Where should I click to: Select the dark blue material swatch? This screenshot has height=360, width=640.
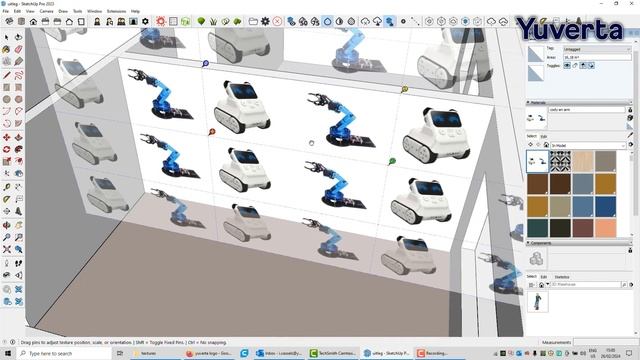click(605, 207)
